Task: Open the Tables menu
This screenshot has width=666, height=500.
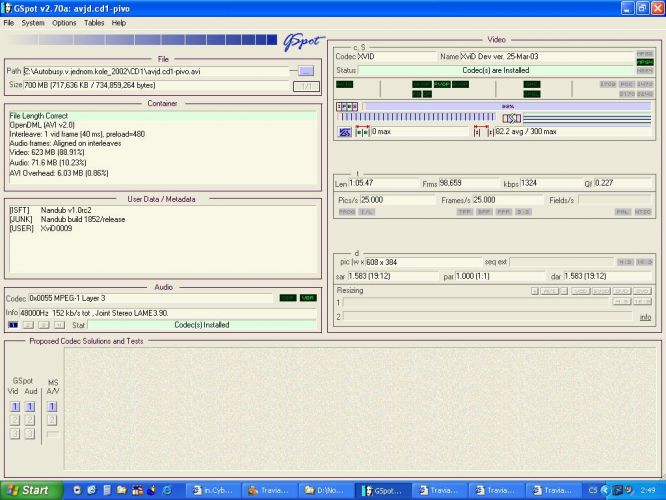Action: click(x=94, y=23)
